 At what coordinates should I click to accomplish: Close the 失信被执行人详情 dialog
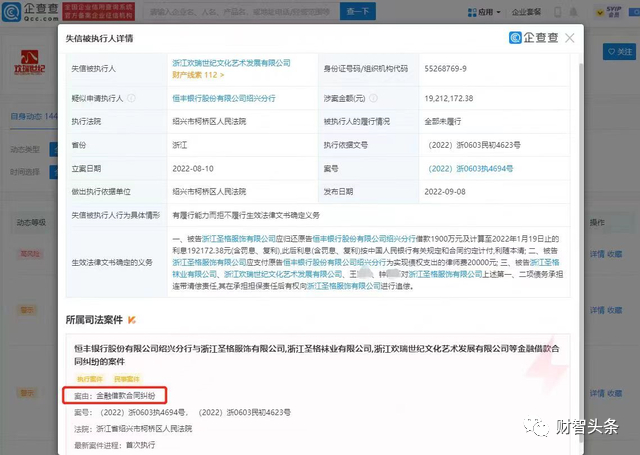click(569, 39)
